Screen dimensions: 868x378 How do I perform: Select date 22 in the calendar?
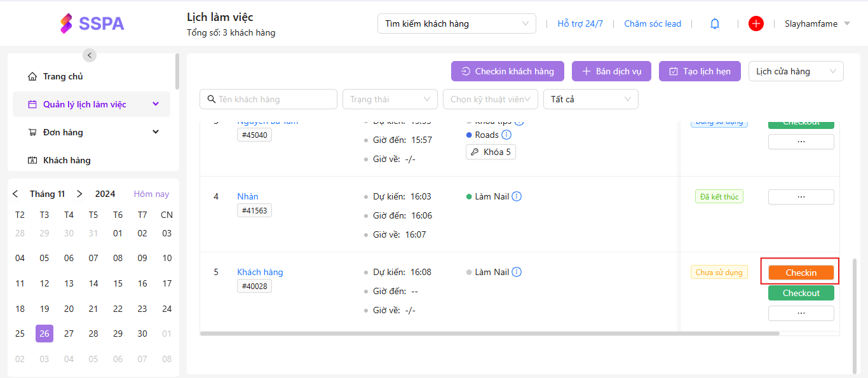tap(118, 309)
